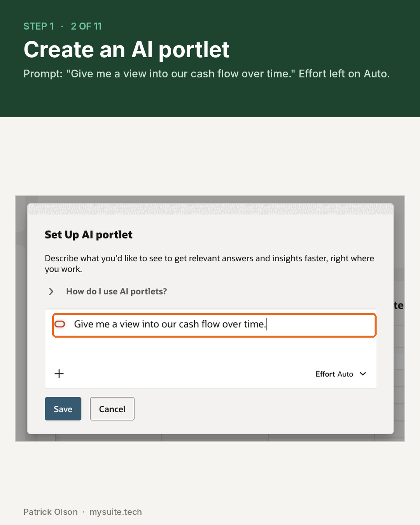The height and width of the screenshot is (525, 420).
Task: Select the STEP 1 label
Action: click(x=38, y=26)
